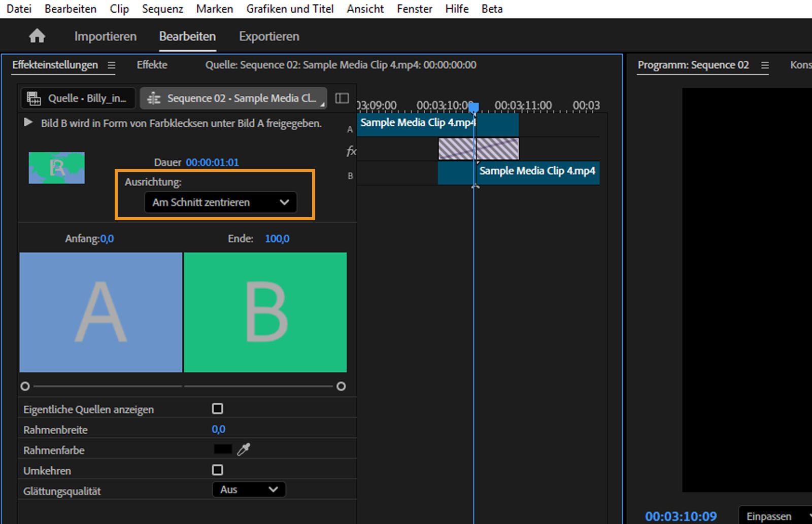Click the Rahmenfarbe black color swatch
Image resolution: width=812 pixels, height=524 pixels.
tap(222, 449)
